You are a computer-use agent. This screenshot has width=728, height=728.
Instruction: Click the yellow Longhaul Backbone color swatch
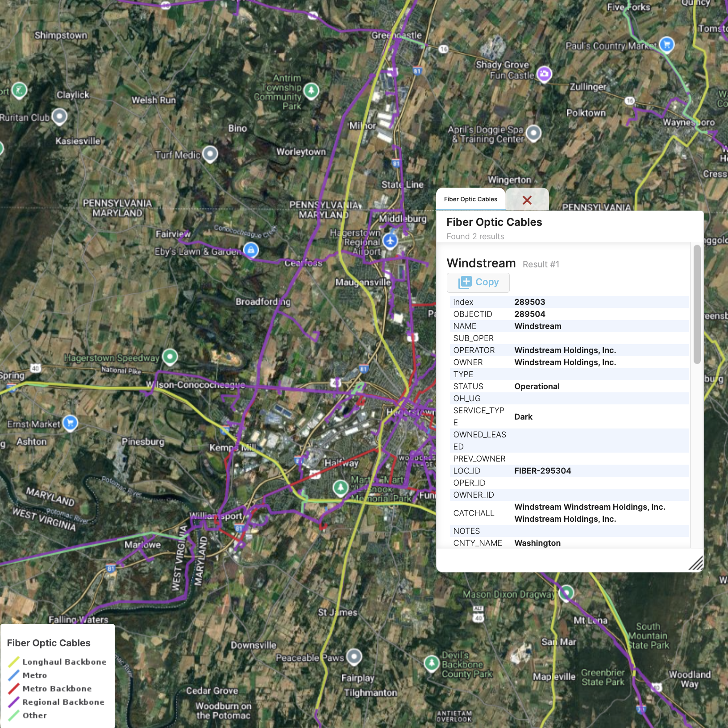click(14, 662)
